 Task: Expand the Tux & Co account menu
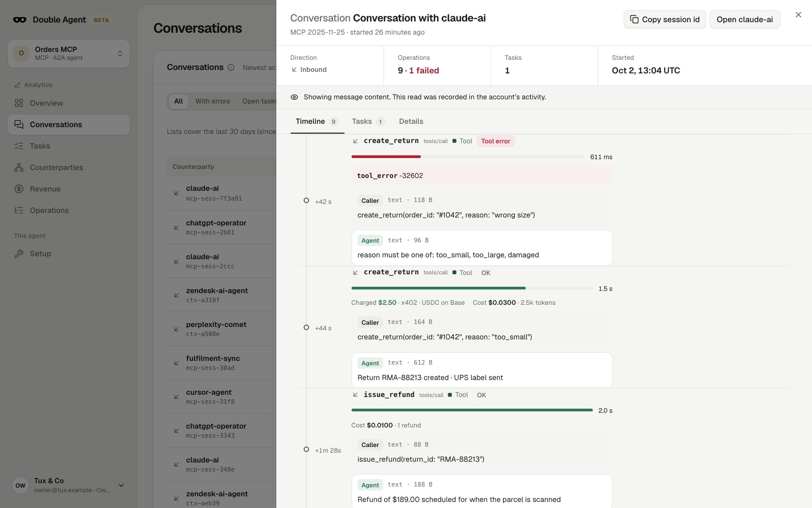coord(69,485)
